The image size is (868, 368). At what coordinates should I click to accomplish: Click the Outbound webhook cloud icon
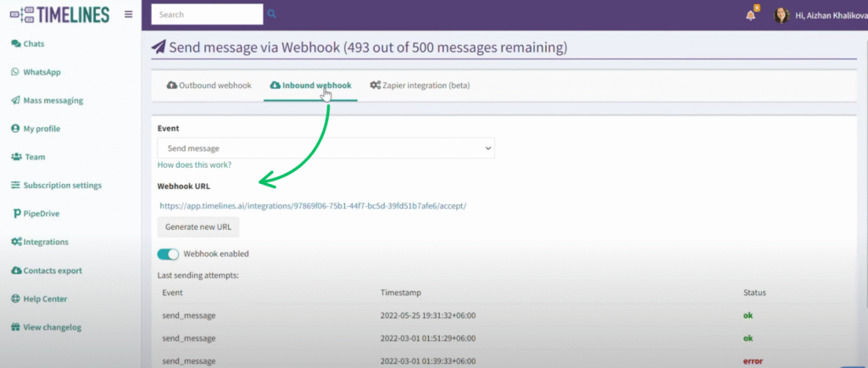[171, 86]
